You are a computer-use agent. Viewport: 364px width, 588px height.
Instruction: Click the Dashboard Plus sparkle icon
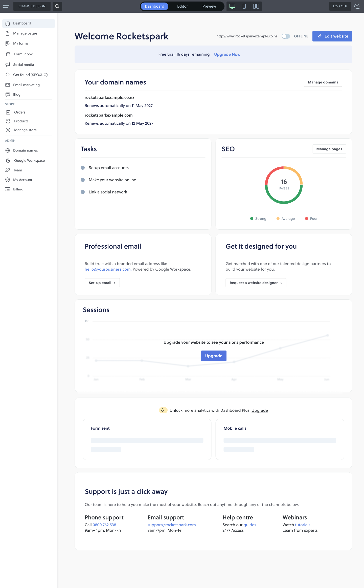tap(163, 410)
